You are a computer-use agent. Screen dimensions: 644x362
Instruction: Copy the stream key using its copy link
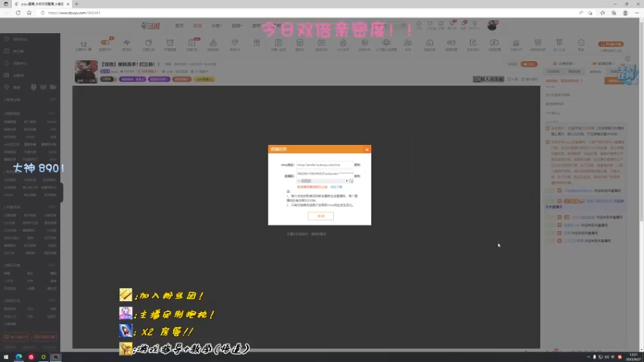coord(357,176)
